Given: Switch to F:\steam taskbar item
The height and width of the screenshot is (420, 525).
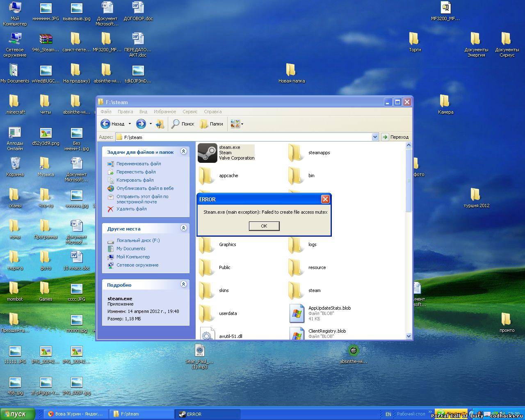Looking at the screenshot, I should pyautogui.click(x=142, y=414).
